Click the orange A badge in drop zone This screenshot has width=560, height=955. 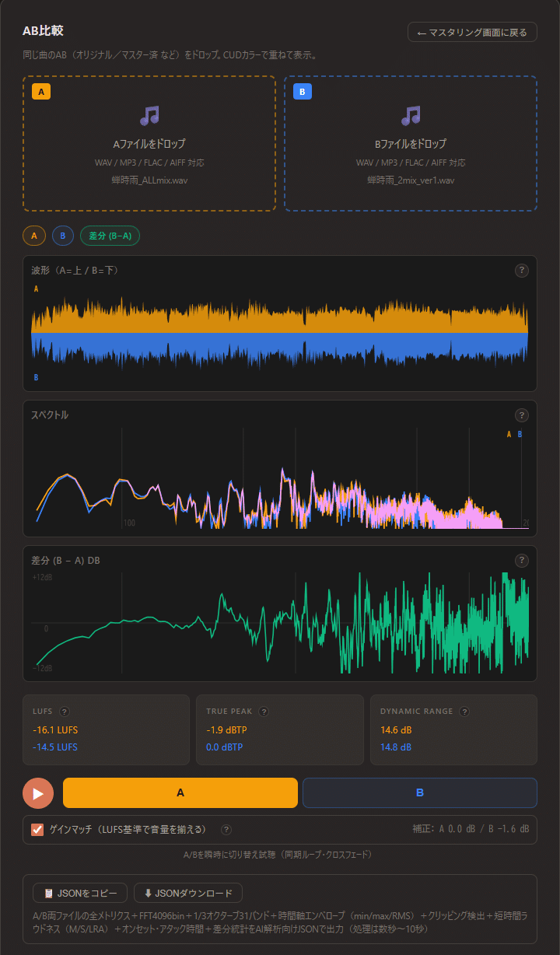(41, 92)
